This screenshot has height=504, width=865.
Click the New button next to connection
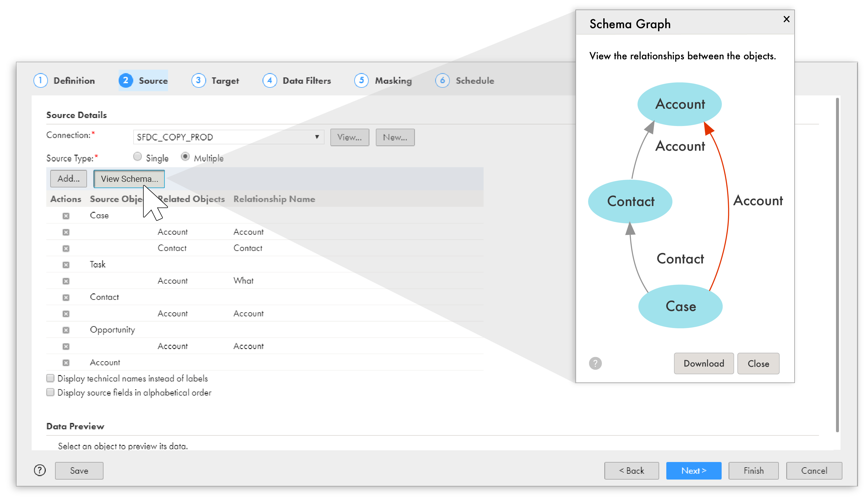(394, 137)
